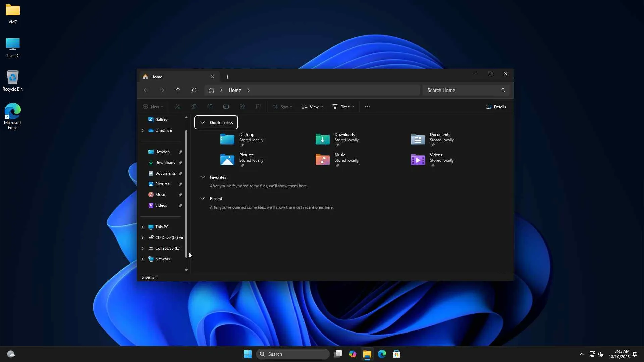The width and height of the screenshot is (644, 362).
Task: Collapse the Quick access section
Action: [203, 122]
